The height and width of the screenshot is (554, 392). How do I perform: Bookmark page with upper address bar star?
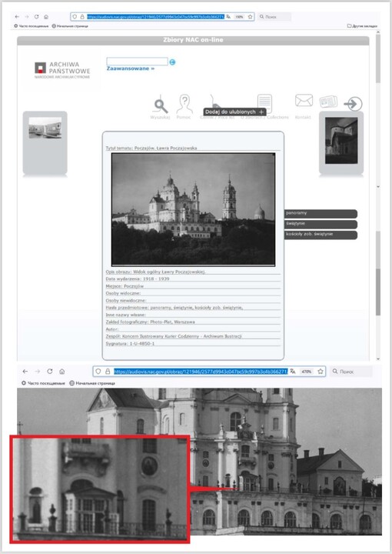tap(250, 17)
